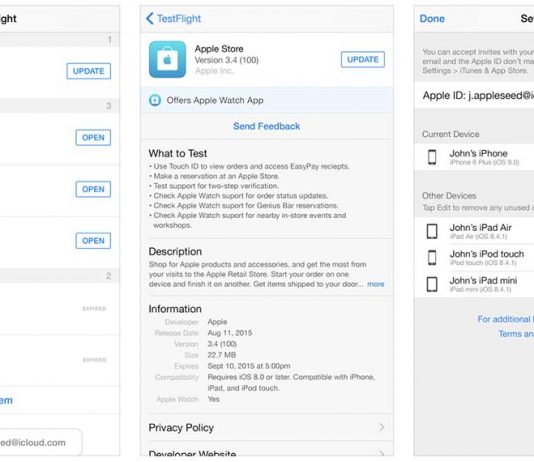Open the second app under section 3
The image size is (534, 462).
[93, 189]
